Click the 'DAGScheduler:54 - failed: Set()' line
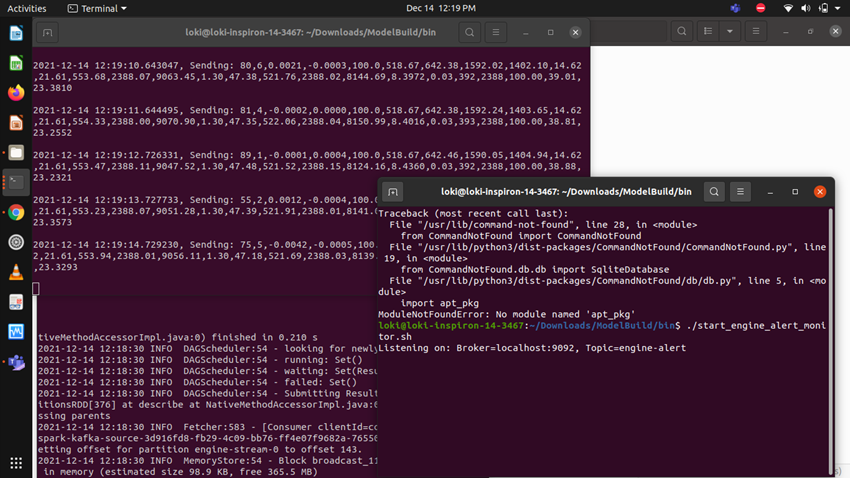This screenshot has height=478, width=850. (197, 382)
